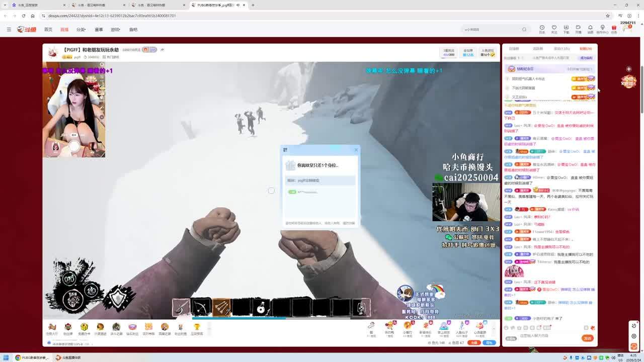Expand the 游戏 games dropdown
Viewport: 644px width, 362px height.
[116, 30]
